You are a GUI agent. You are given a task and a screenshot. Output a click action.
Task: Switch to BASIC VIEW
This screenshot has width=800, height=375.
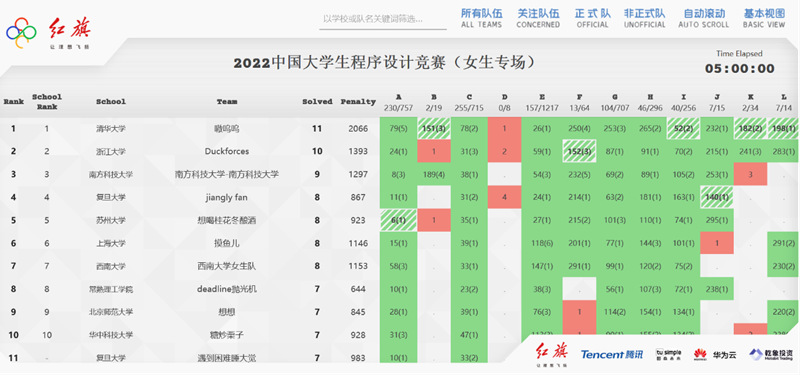[x=764, y=18]
